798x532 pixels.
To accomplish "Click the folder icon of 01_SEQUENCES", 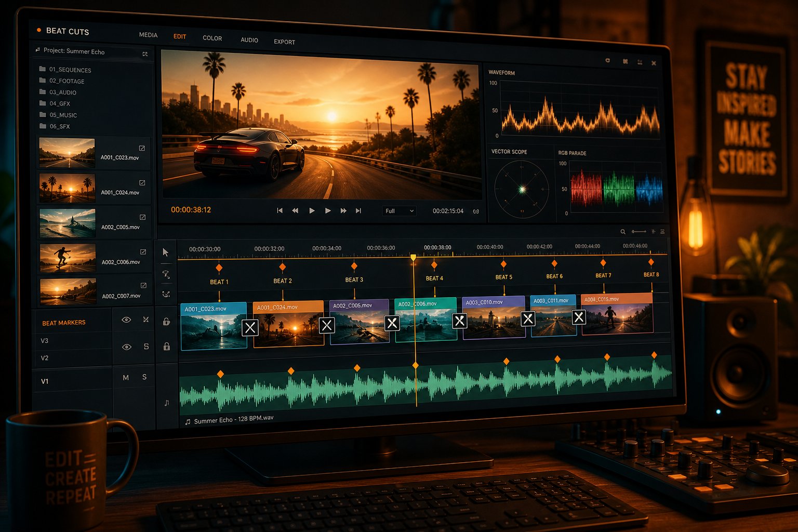I will [x=43, y=69].
